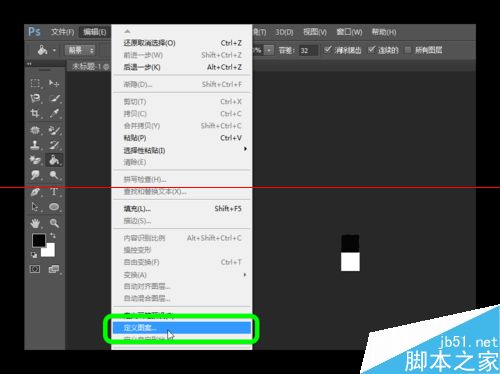Reset to default foreground and background colors

pos(34,255)
